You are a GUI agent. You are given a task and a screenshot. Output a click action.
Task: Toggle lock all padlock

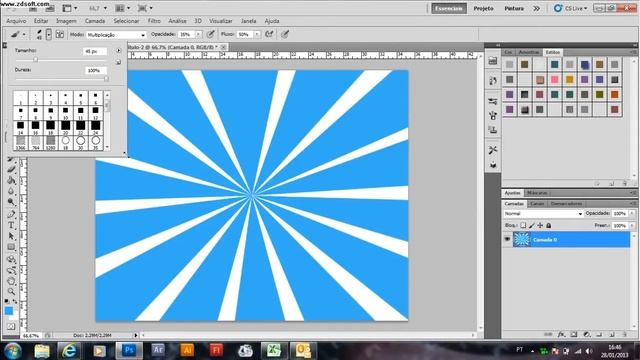coord(549,225)
